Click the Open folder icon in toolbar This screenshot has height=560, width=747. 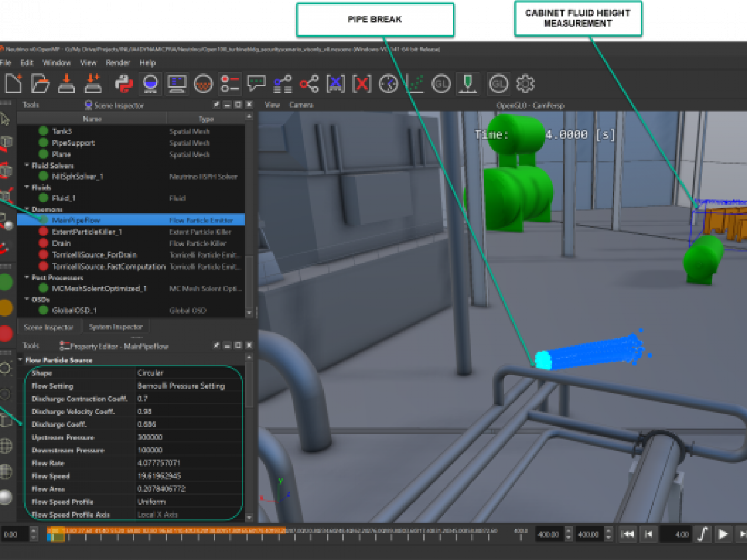click(40, 83)
